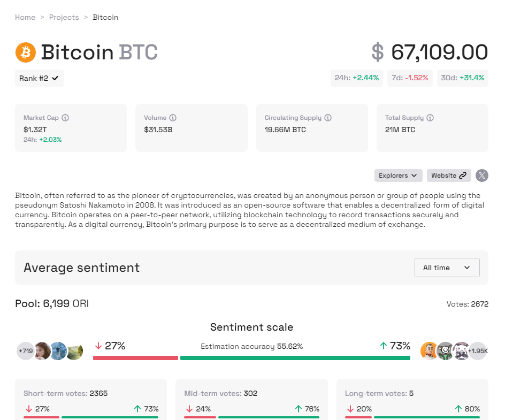Open the green landscape bearish voter avatar
The image size is (528, 420).
[74, 351]
